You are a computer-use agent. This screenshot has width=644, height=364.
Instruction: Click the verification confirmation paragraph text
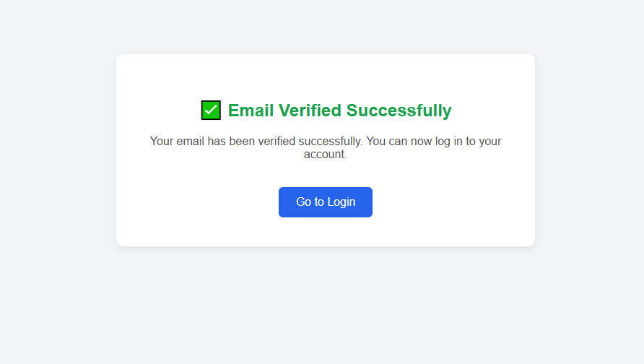click(326, 147)
